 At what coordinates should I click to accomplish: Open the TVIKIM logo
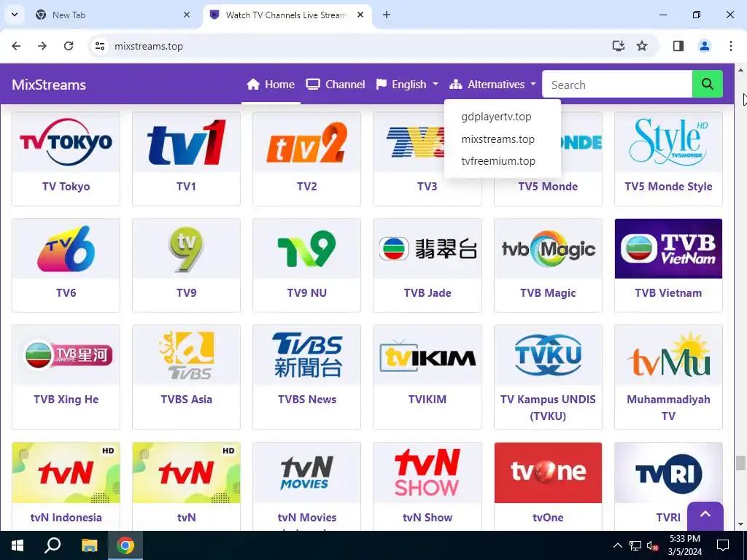[x=427, y=356]
